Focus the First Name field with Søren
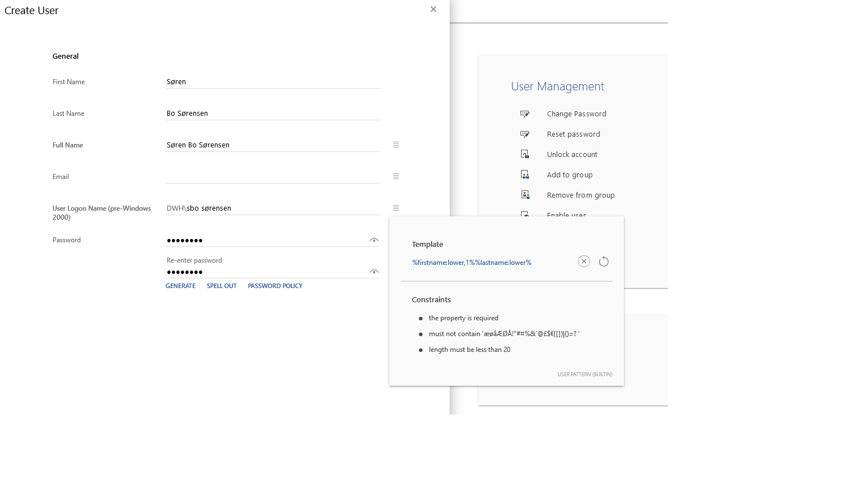This screenshot has width=868, height=488. click(x=272, y=82)
